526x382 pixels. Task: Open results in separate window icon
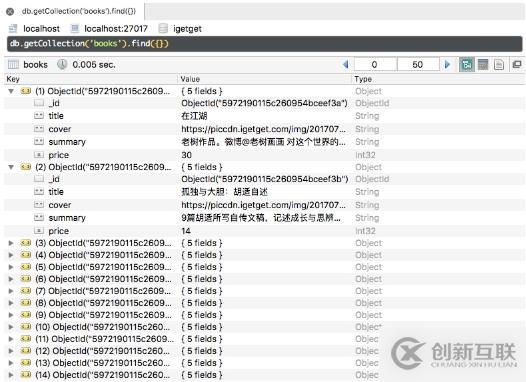(x=517, y=64)
